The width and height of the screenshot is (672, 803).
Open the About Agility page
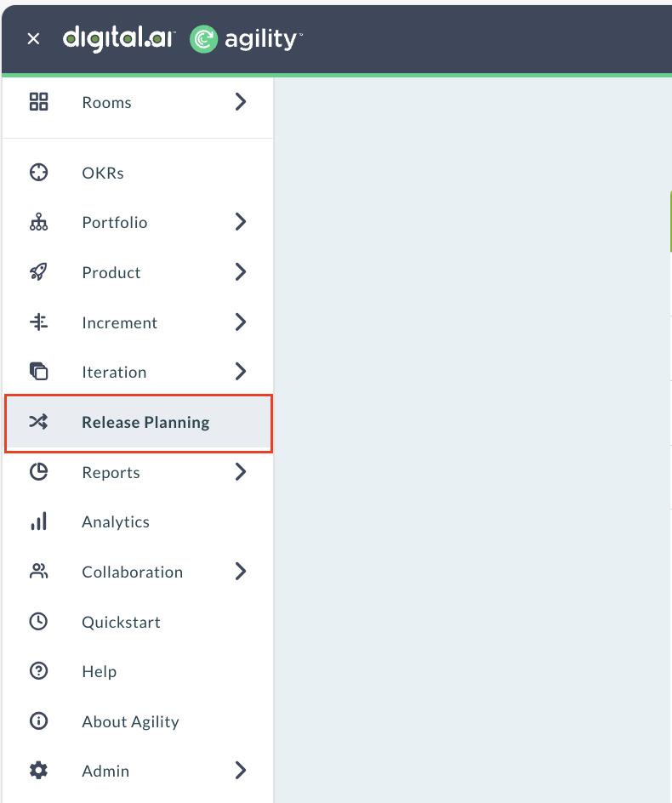[x=130, y=720]
